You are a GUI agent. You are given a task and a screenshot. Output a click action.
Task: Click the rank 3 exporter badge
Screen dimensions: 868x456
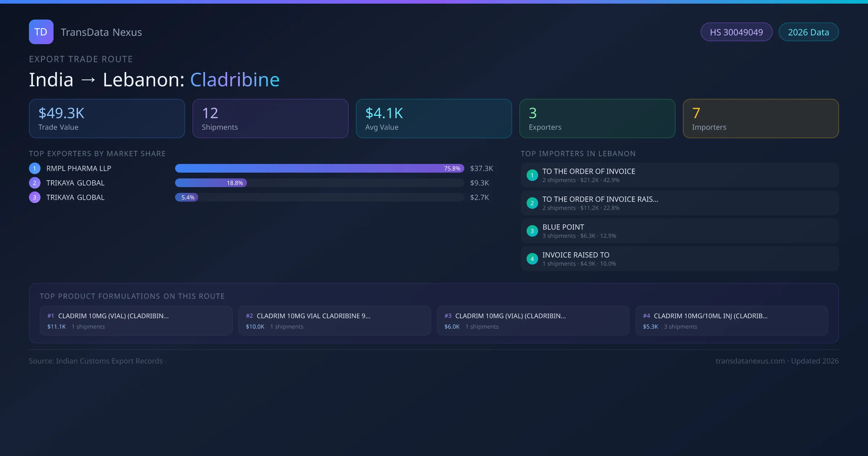pos(35,197)
